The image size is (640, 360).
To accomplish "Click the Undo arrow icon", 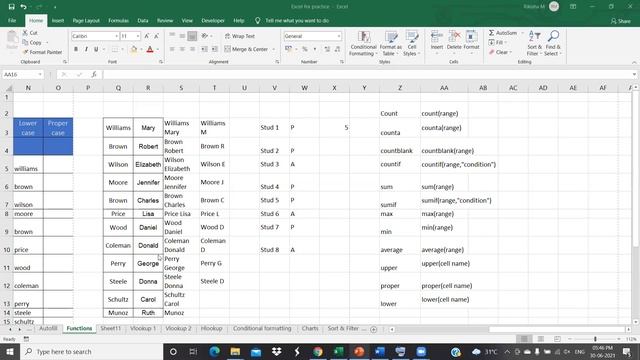I will [x=24, y=7].
